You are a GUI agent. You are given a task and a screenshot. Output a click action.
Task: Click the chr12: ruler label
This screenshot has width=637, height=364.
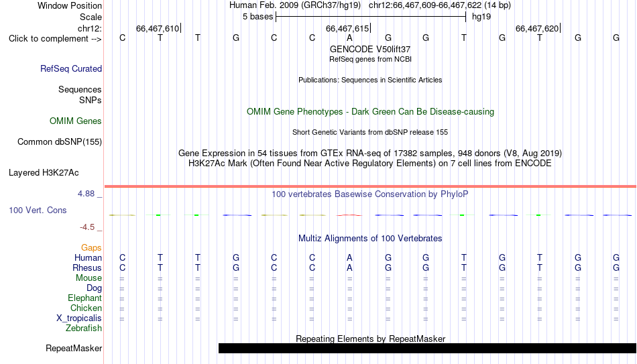point(90,28)
